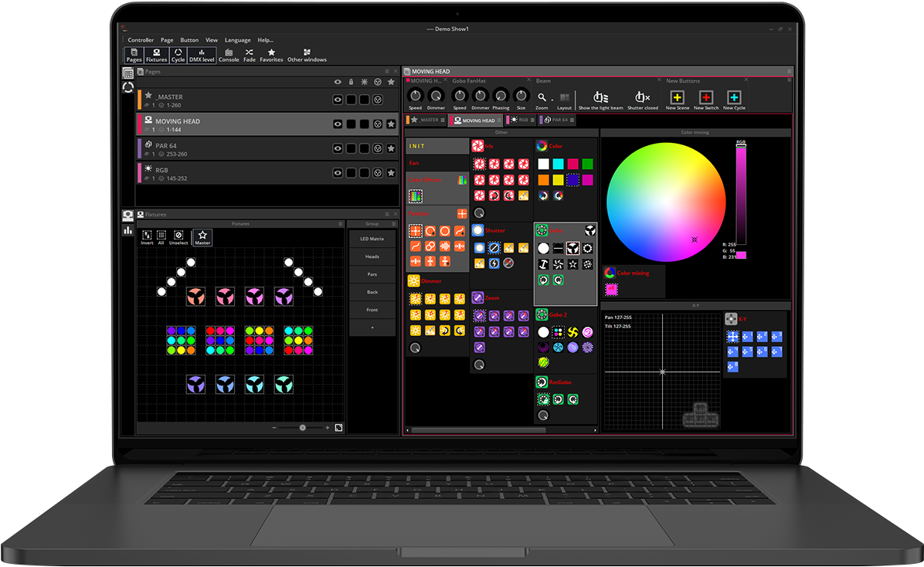Screen dimensions: 924x567
Task: Click the INIT scene button
Action: point(437,146)
